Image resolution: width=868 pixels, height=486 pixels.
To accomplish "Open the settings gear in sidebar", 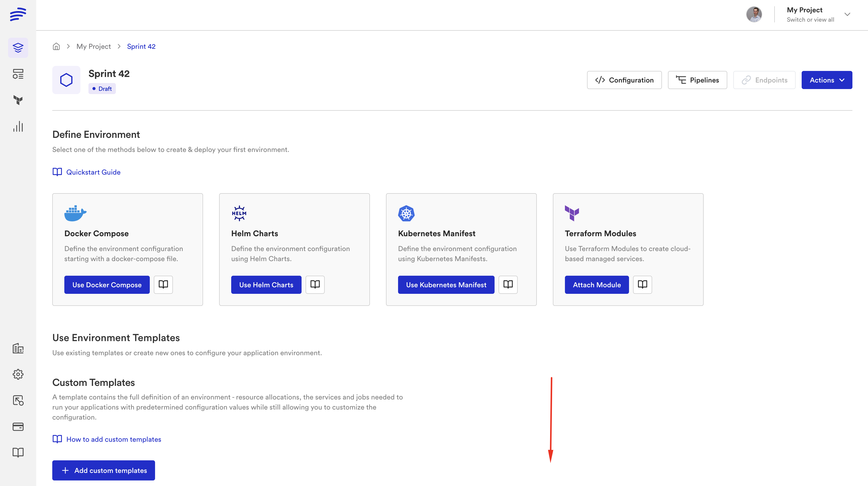I will [x=18, y=374].
